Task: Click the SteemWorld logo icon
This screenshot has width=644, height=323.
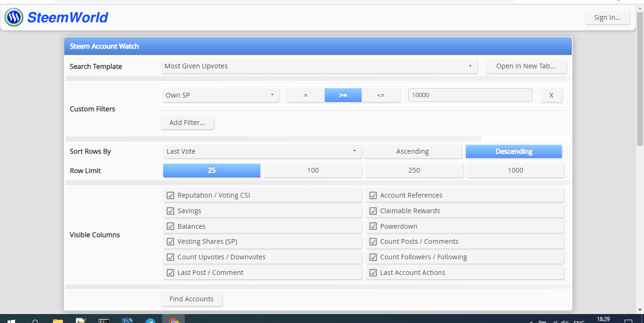Action: click(14, 17)
